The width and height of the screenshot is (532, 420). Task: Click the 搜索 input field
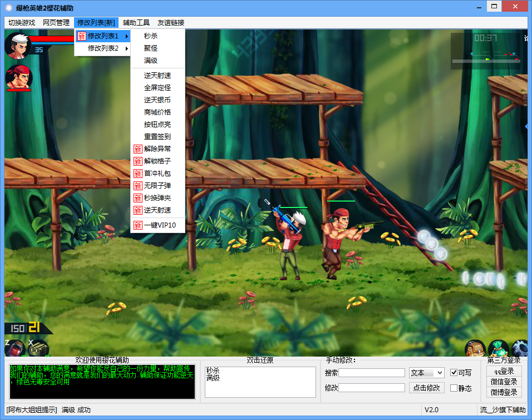tap(372, 373)
